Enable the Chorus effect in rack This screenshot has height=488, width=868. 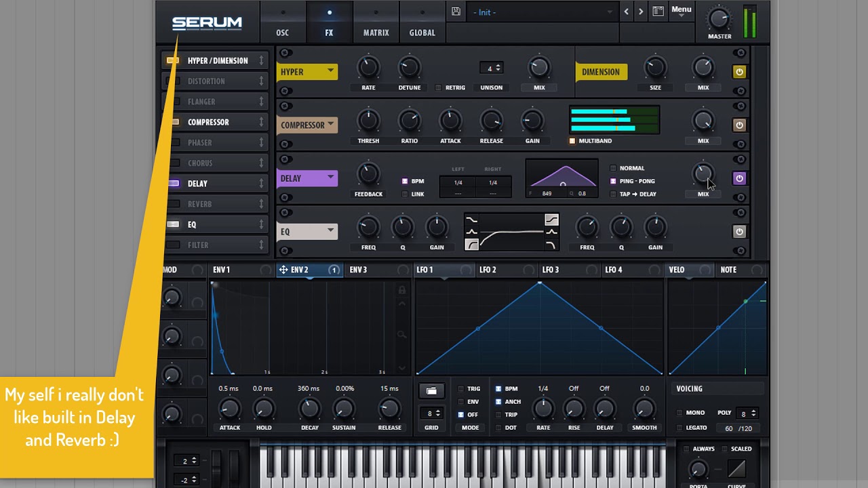coord(174,163)
